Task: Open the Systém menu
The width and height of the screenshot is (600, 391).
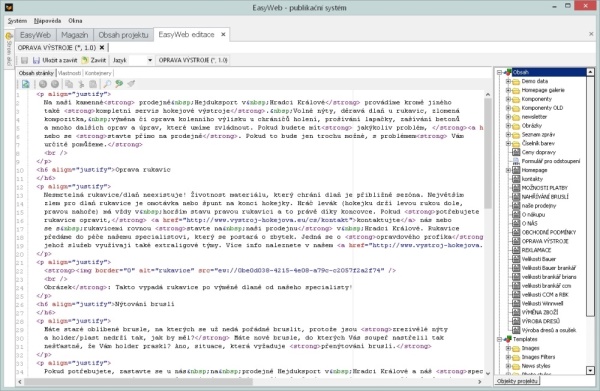Action: (x=17, y=21)
